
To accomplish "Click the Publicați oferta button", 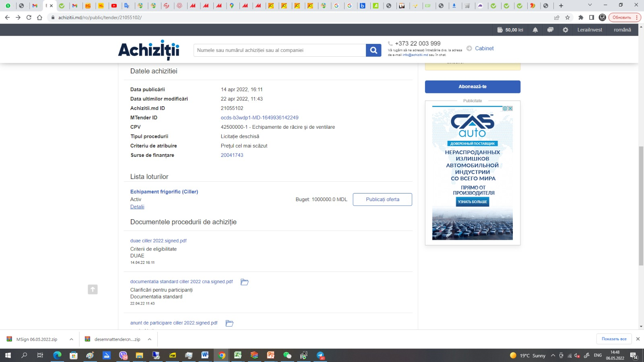I will pos(382,200).
